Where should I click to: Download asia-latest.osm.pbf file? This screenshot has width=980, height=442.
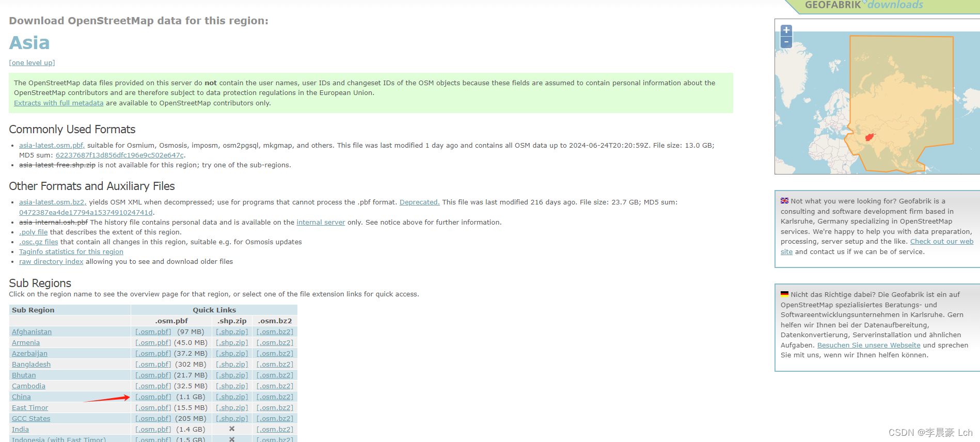coord(52,145)
